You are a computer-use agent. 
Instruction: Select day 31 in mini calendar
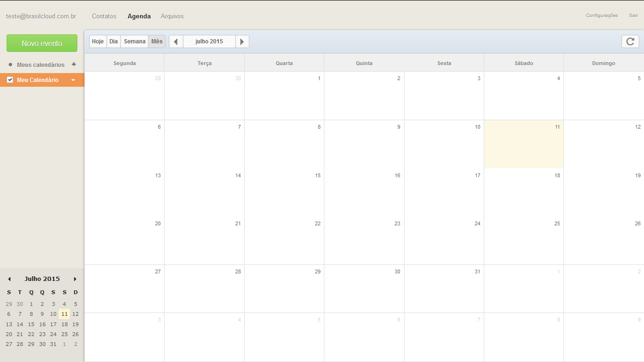(53, 344)
